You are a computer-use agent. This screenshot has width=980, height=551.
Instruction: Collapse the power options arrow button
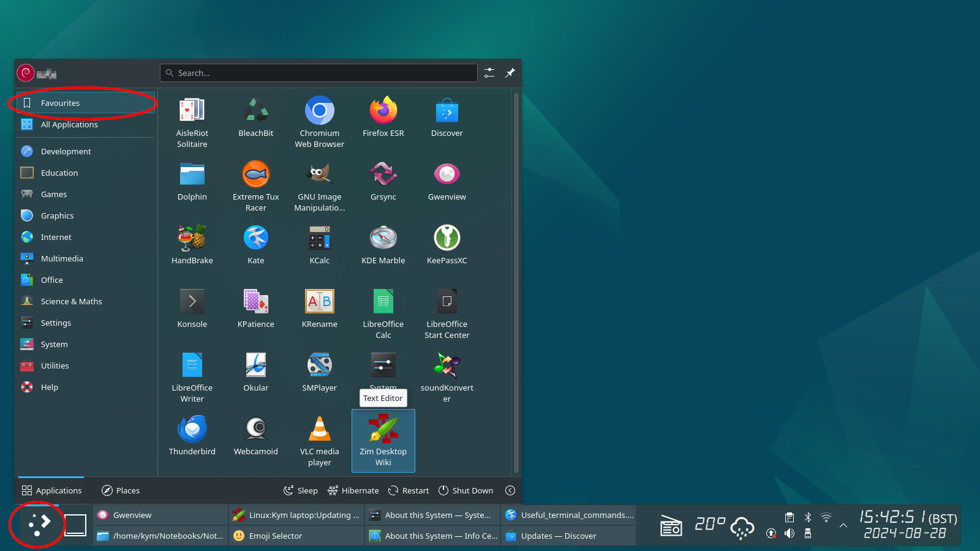click(510, 490)
